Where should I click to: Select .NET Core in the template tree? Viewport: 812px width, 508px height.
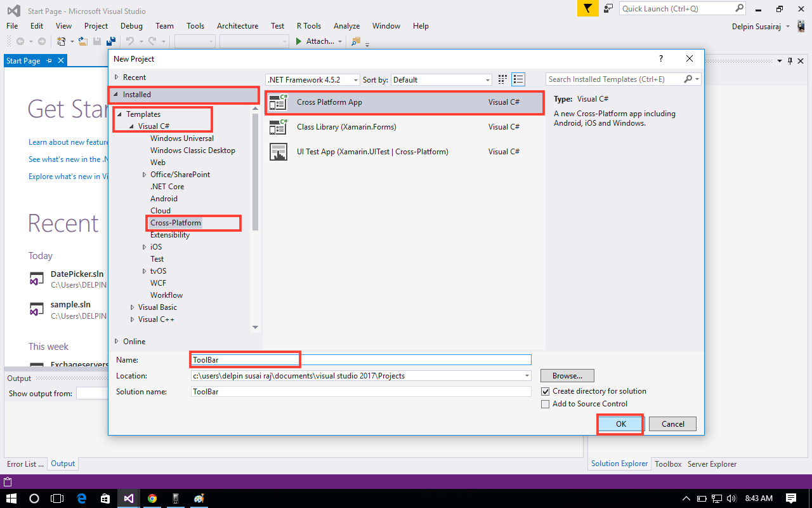[167, 187]
